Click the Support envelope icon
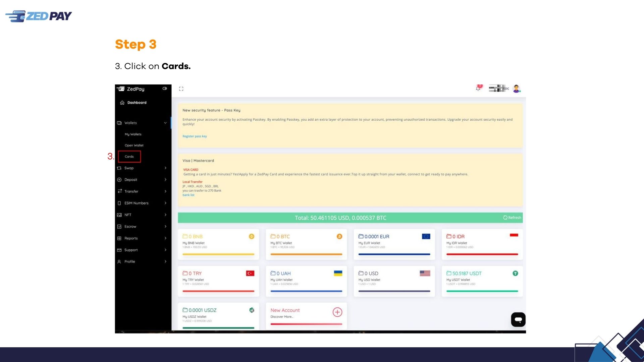This screenshot has height=362, width=644. (x=119, y=250)
